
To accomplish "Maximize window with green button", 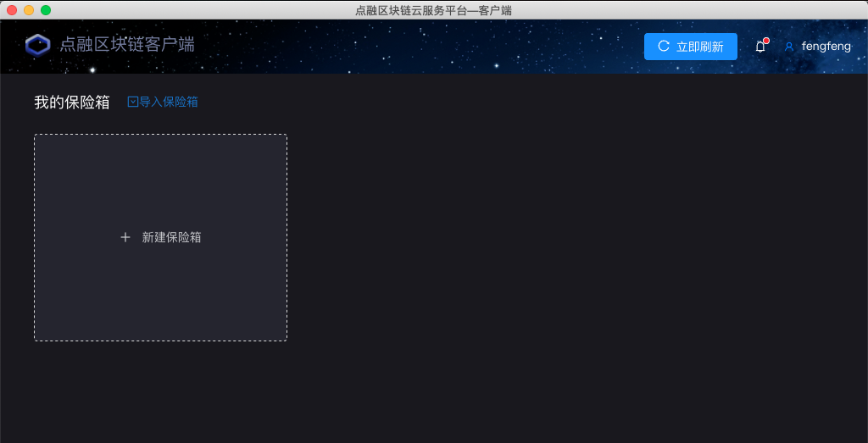I will 46,10.
